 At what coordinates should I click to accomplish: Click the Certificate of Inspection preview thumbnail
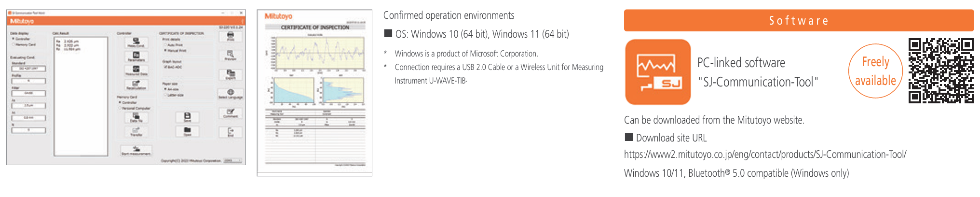[x=314, y=93]
